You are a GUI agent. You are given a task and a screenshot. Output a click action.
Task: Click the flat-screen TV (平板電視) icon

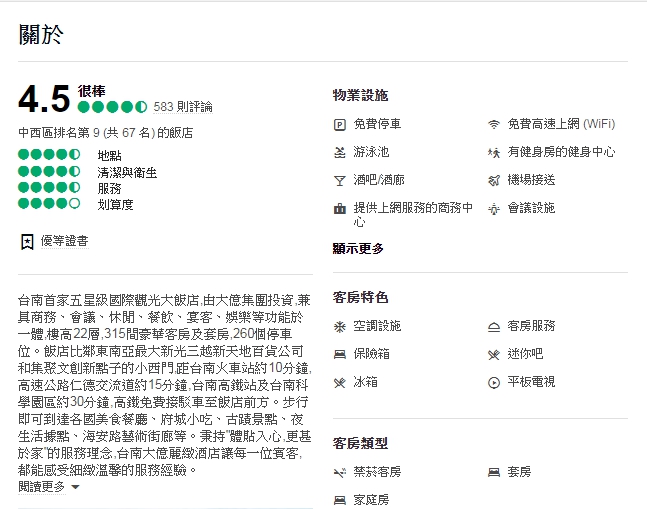coord(493,382)
